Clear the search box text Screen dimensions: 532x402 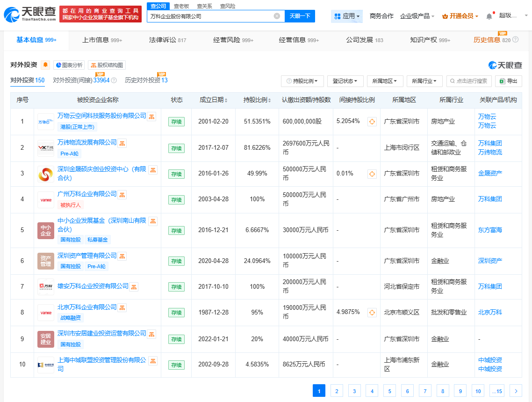point(277,16)
